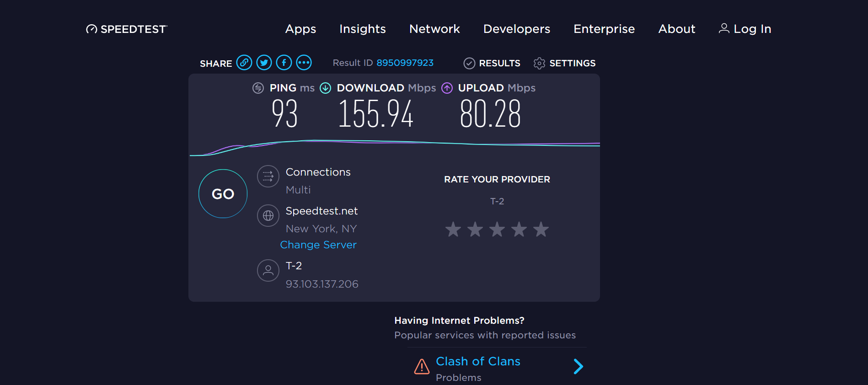
Task: Click the globe server icon
Action: [268, 215]
